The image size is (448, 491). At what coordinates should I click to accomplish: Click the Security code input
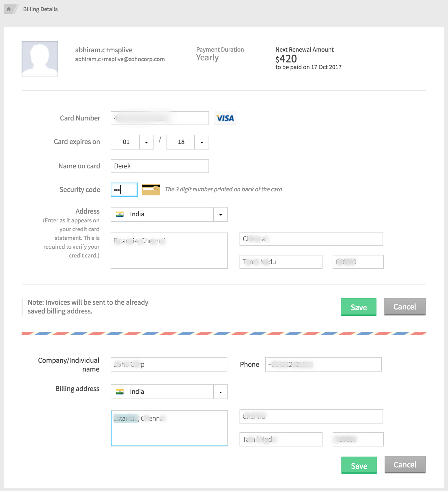(124, 190)
